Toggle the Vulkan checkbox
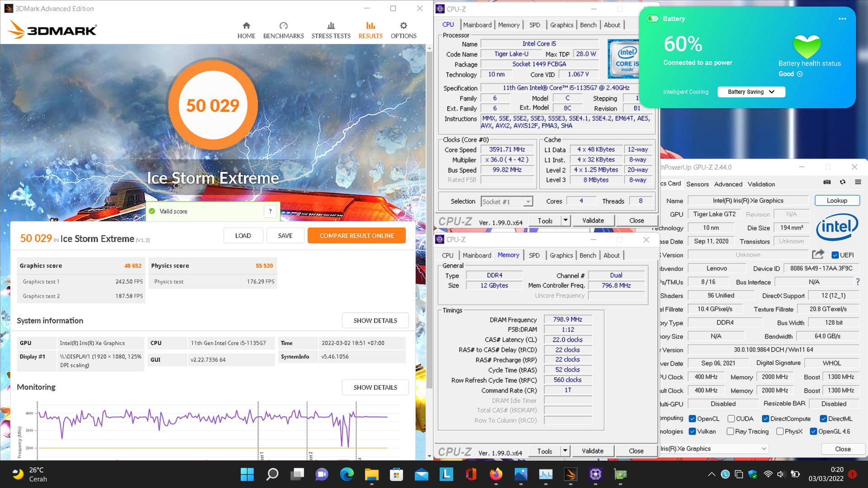The image size is (868, 488). 692,432
